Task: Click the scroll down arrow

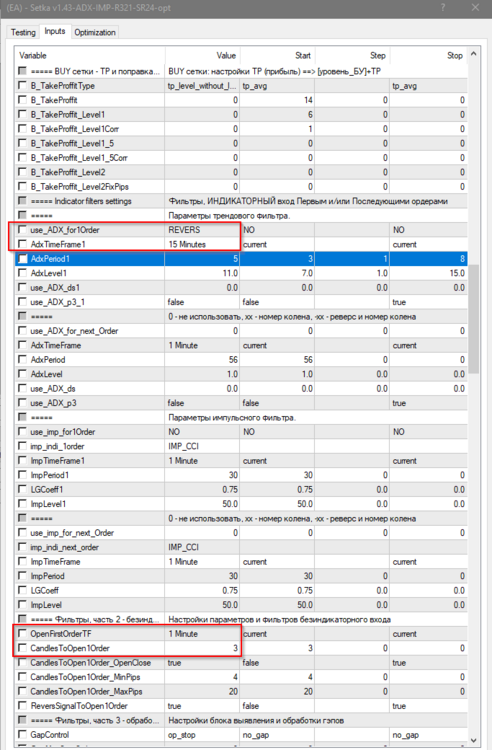Action: tap(473, 740)
